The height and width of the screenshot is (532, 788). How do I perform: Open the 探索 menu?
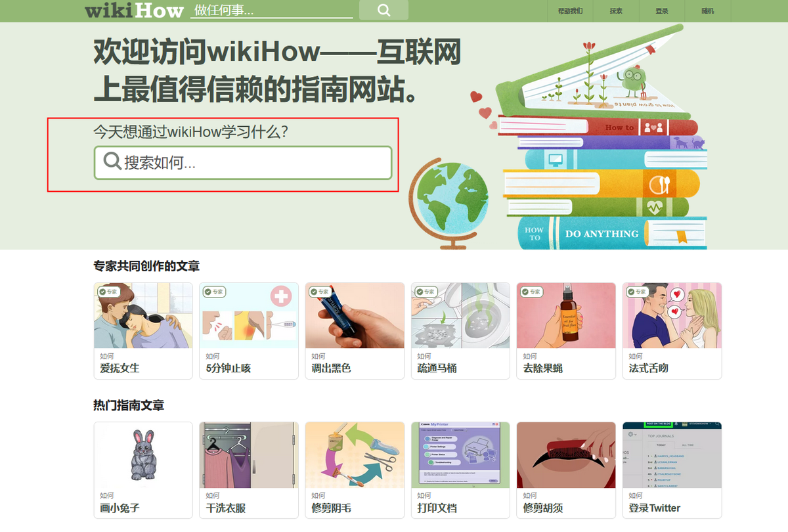(x=616, y=11)
